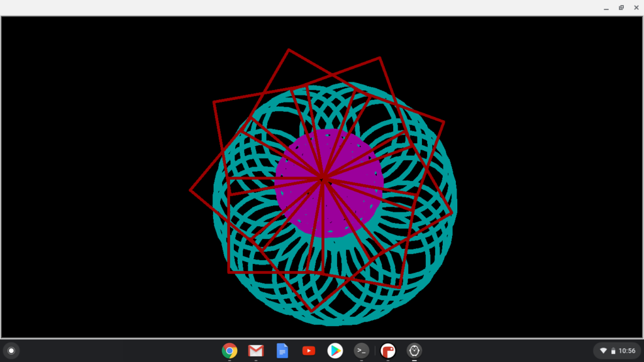Open Google Docs from the shelf
Viewport: 644px width, 362px height.
point(282,351)
